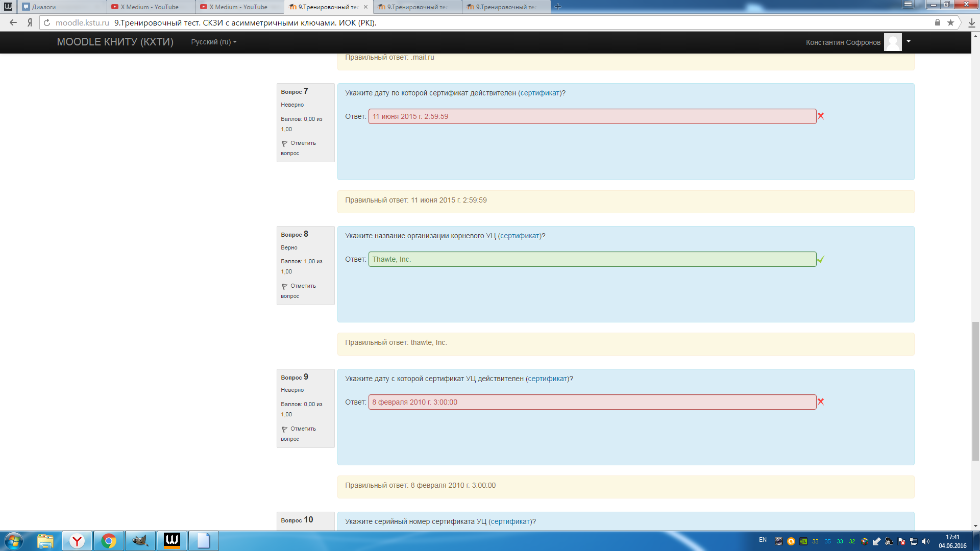
Task: Bookmark the page with the star icon
Action: coord(950,22)
